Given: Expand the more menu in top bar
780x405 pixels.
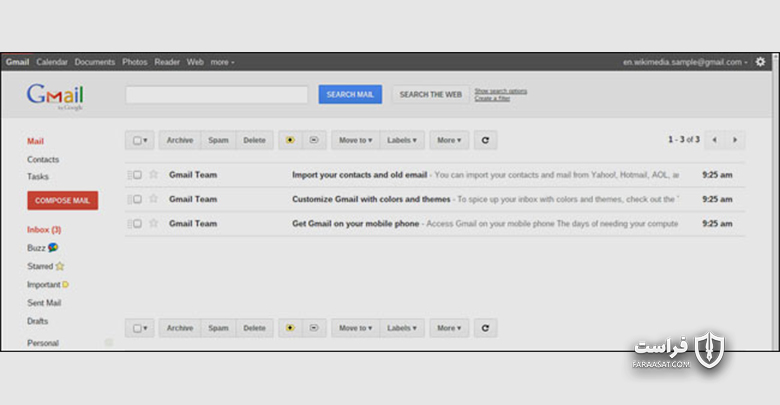Looking at the screenshot, I should click(222, 62).
